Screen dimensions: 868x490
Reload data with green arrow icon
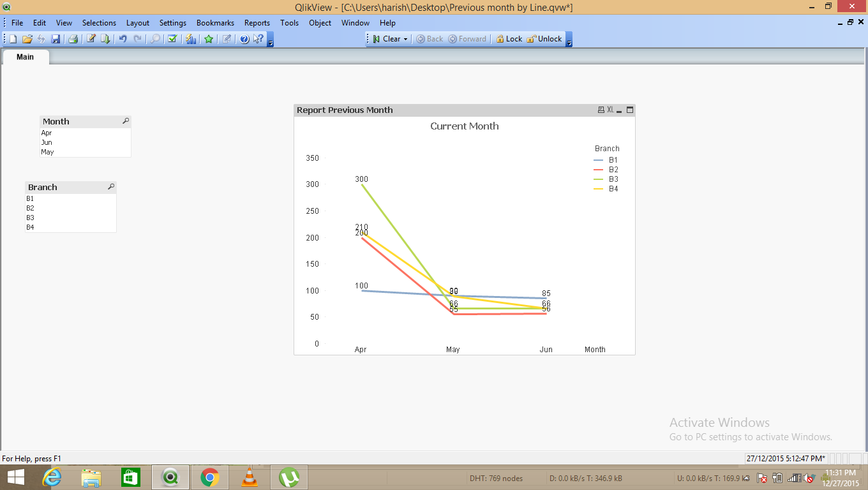tap(105, 39)
